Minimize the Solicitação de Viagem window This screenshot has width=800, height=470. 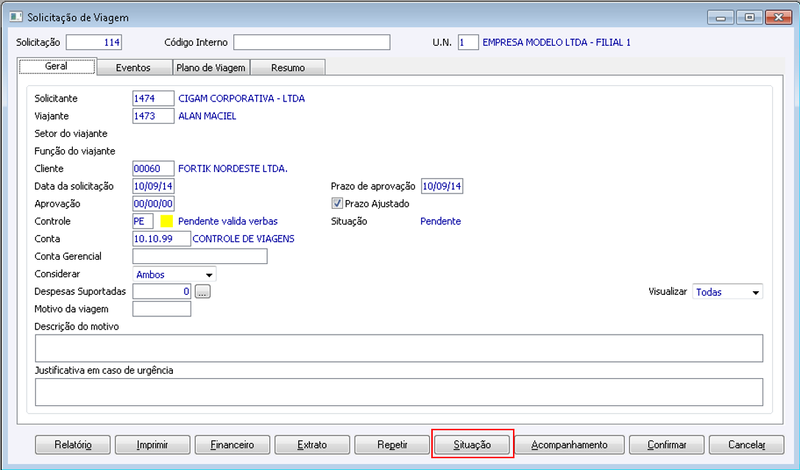pos(721,18)
